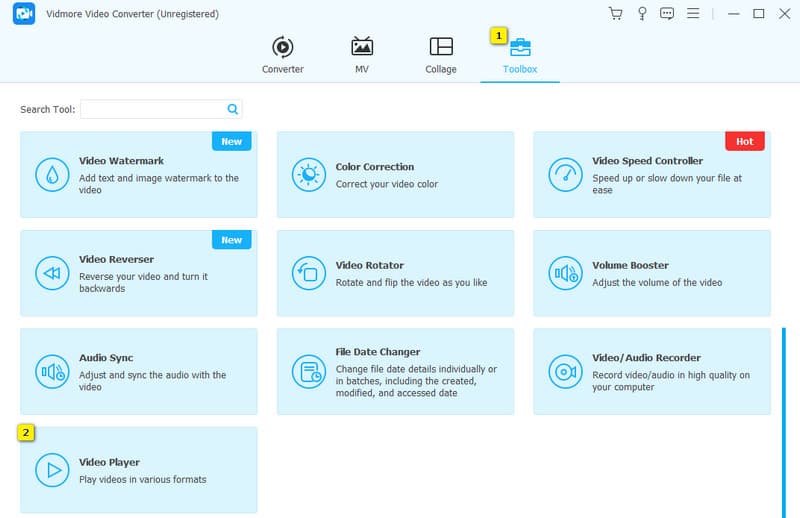The height and width of the screenshot is (518, 800).
Task: Open the Video Speed Controller gauge icon
Action: point(565,175)
